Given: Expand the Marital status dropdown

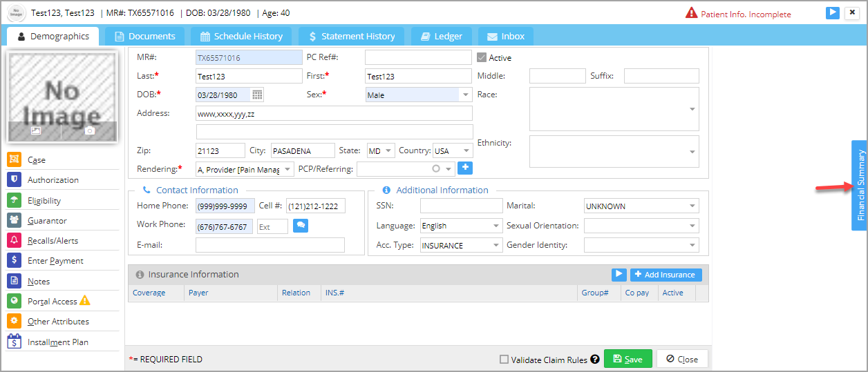Looking at the screenshot, I should point(641,206).
